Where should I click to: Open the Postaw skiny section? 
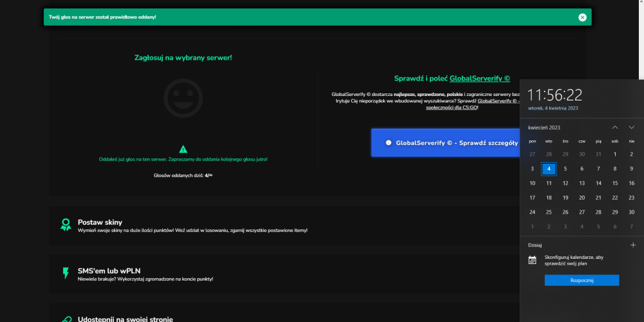(x=284, y=225)
